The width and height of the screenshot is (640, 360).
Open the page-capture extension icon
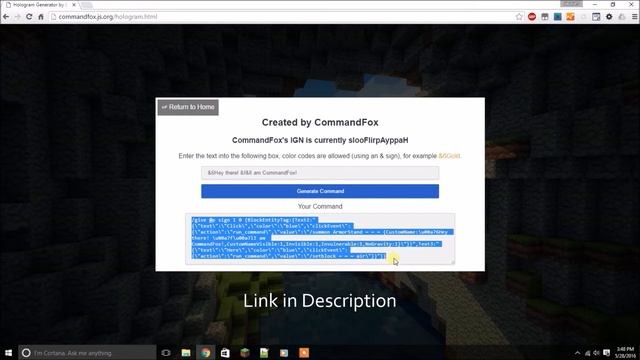point(596,17)
